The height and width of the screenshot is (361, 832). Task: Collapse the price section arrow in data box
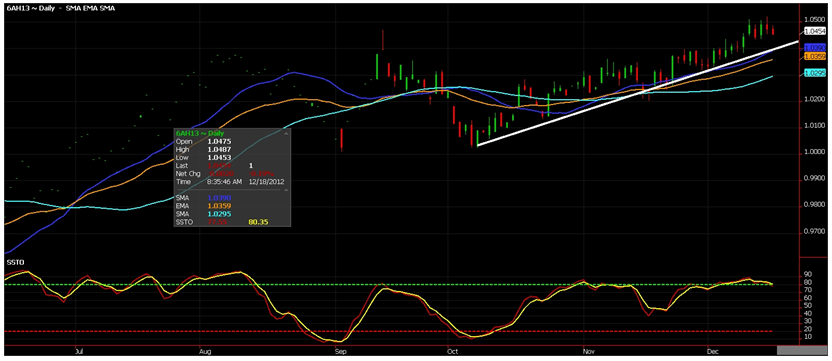pyautogui.click(x=287, y=134)
